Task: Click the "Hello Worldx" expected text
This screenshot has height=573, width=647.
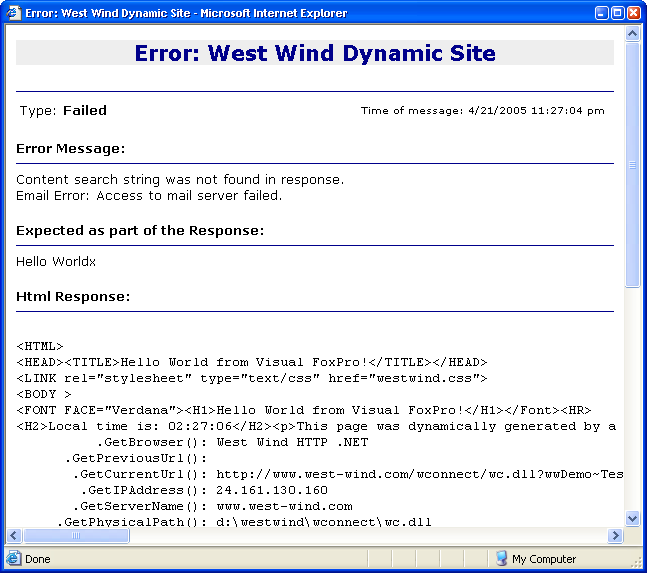Action: point(56,262)
